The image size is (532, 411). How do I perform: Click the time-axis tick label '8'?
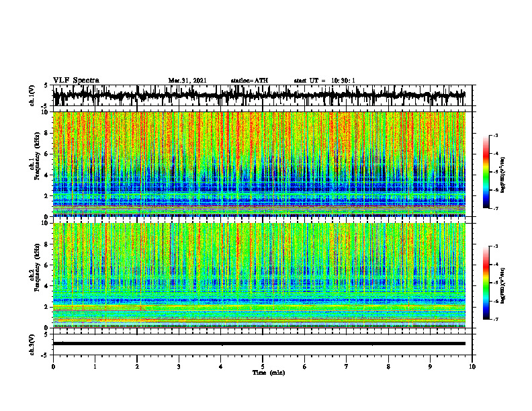388,367
